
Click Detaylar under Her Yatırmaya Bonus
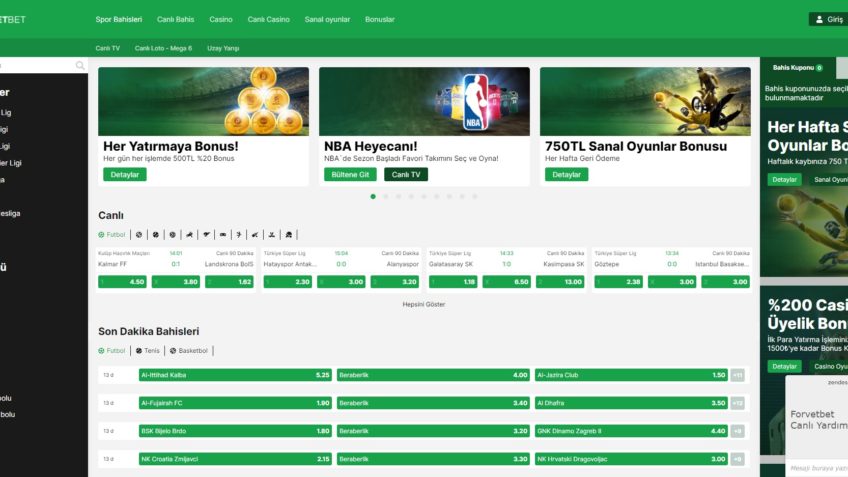click(x=124, y=174)
